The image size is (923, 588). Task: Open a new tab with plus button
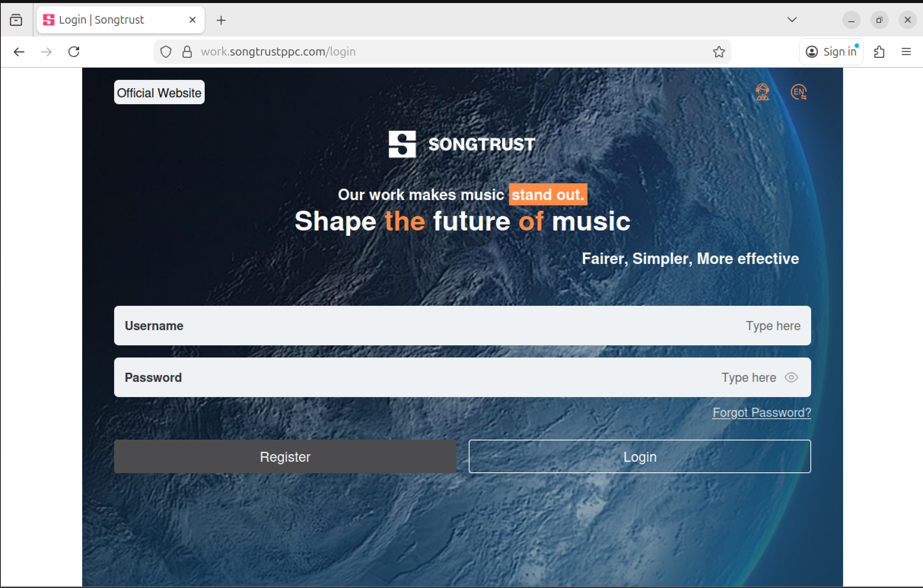point(221,20)
